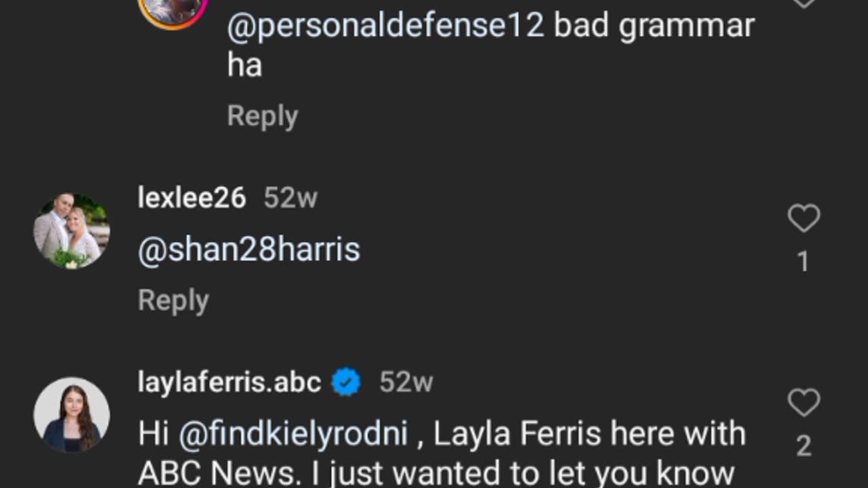Click the "Layla Ferris here with" comment text

590,434
